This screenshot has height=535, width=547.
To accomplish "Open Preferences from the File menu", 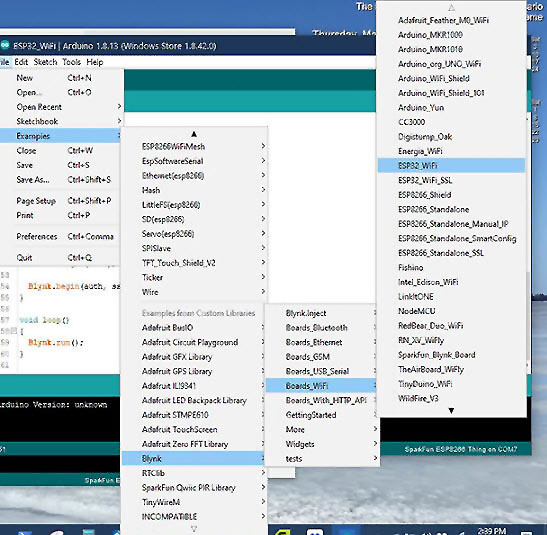I will [61, 237].
